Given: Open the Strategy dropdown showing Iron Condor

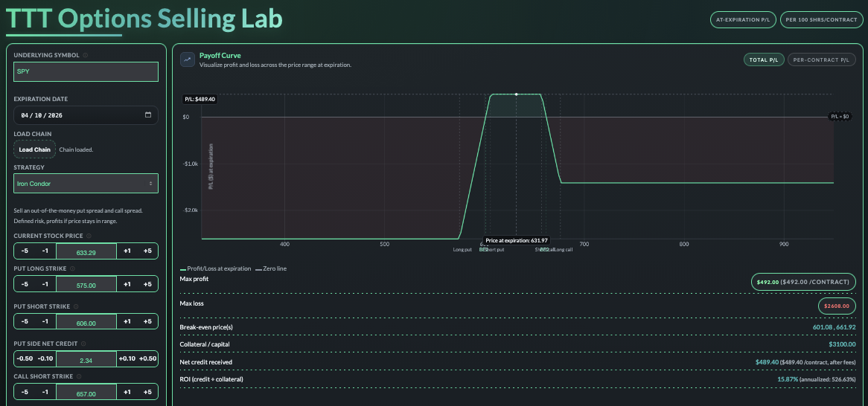Looking at the screenshot, I should click(x=86, y=184).
